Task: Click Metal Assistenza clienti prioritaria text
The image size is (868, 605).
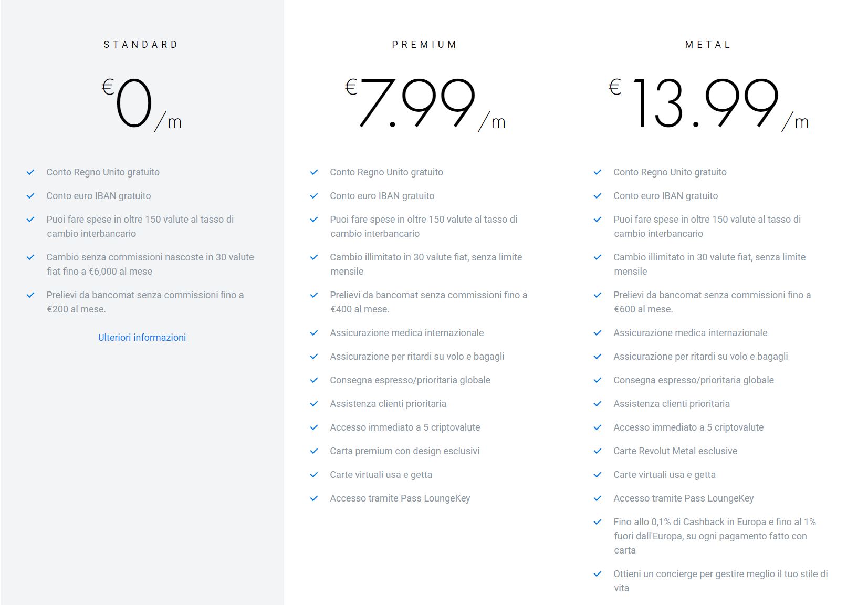Action: [672, 404]
